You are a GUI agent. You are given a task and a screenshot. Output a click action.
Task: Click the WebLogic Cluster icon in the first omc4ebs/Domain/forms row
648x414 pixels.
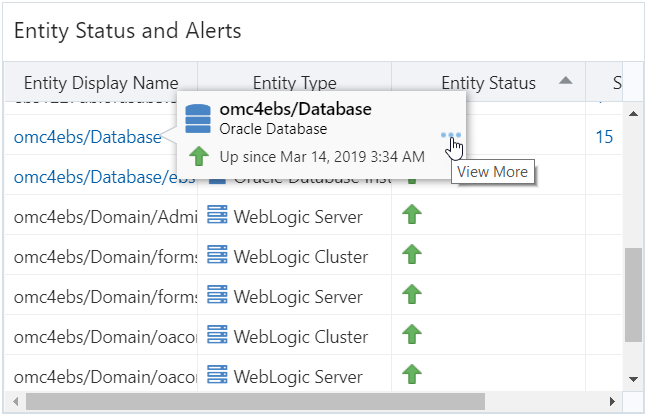point(217,255)
